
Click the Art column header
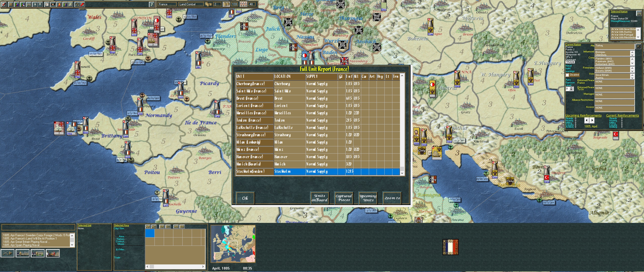(x=372, y=77)
